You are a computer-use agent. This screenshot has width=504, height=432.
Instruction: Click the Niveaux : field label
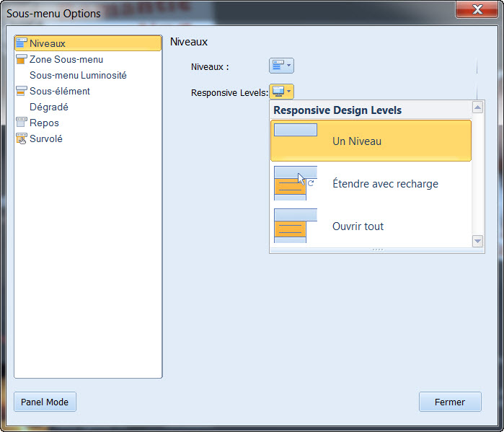210,67
